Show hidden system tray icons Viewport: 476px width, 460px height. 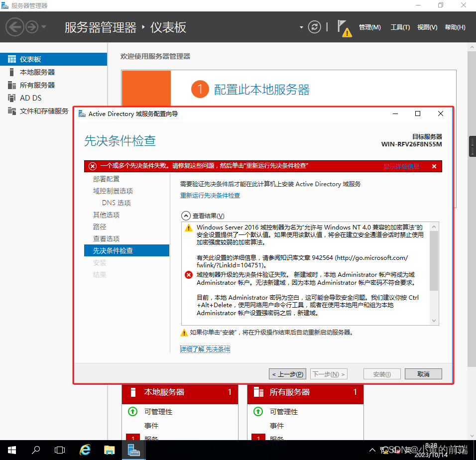point(372,450)
